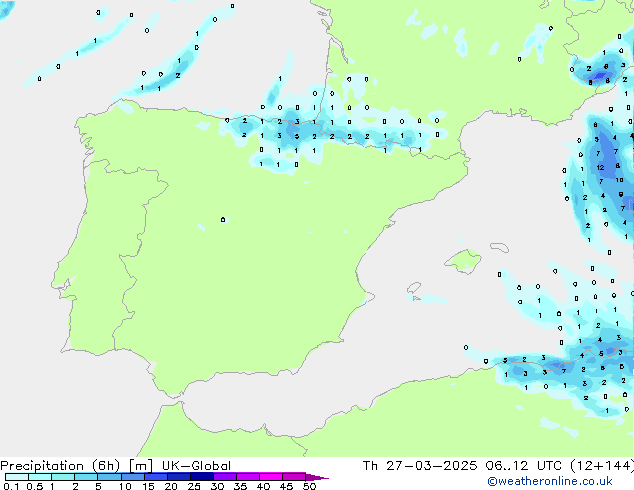Click the 25–30 navy legend segment
The image size is (634, 490).
click(x=201, y=477)
